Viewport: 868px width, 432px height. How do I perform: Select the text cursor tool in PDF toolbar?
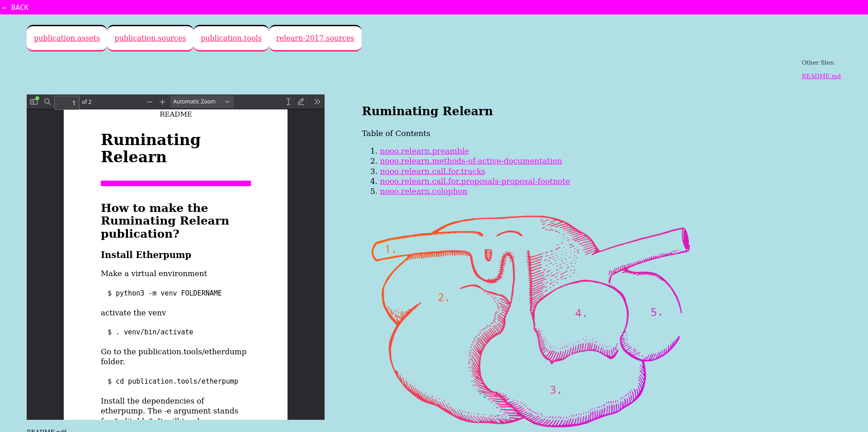click(x=288, y=102)
